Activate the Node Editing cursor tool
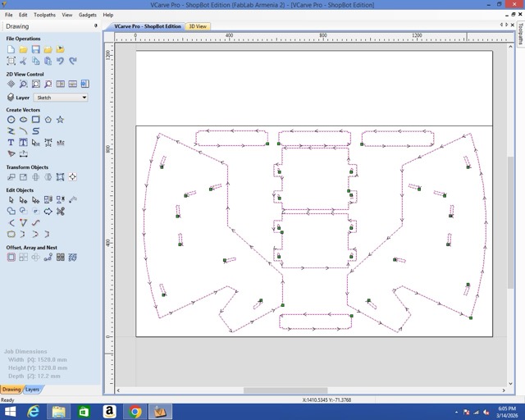The width and height of the screenshot is (525, 420). [x=23, y=200]
